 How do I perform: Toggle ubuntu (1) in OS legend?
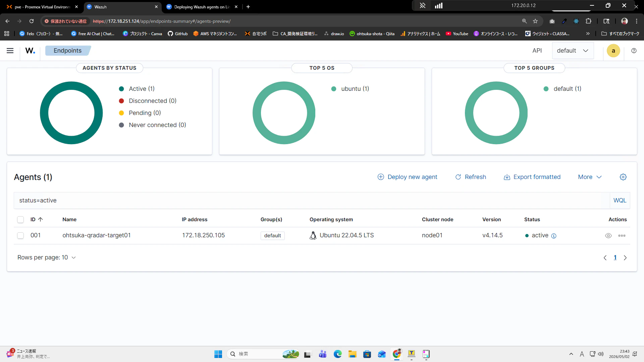pos(350,89)
